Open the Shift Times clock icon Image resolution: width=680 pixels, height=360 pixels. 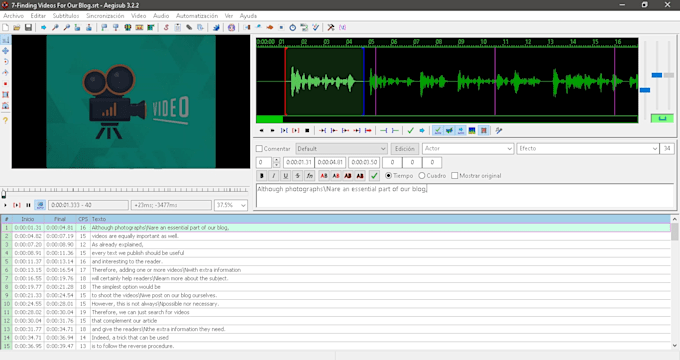pos(293,27)
